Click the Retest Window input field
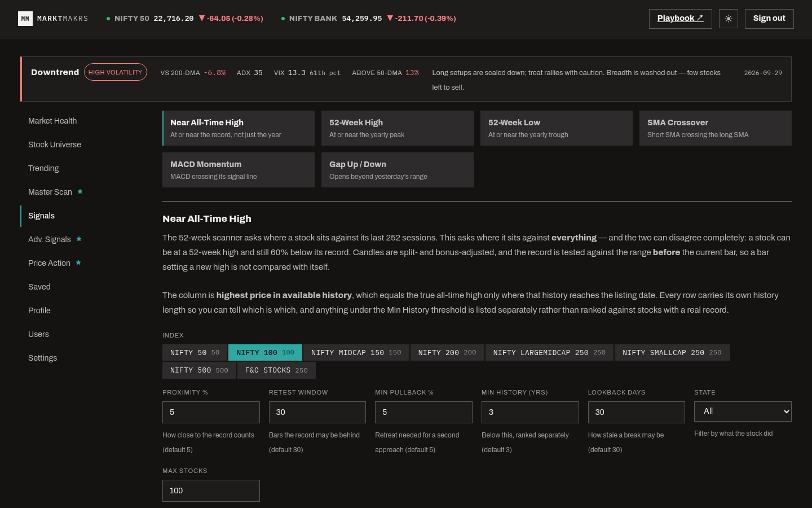Image resolution: width=812 pixels, height=508 pixels. point(317,412)
